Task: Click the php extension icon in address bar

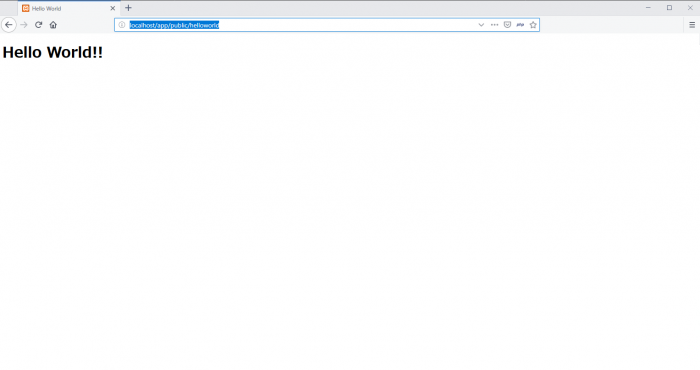Action: 520,25
